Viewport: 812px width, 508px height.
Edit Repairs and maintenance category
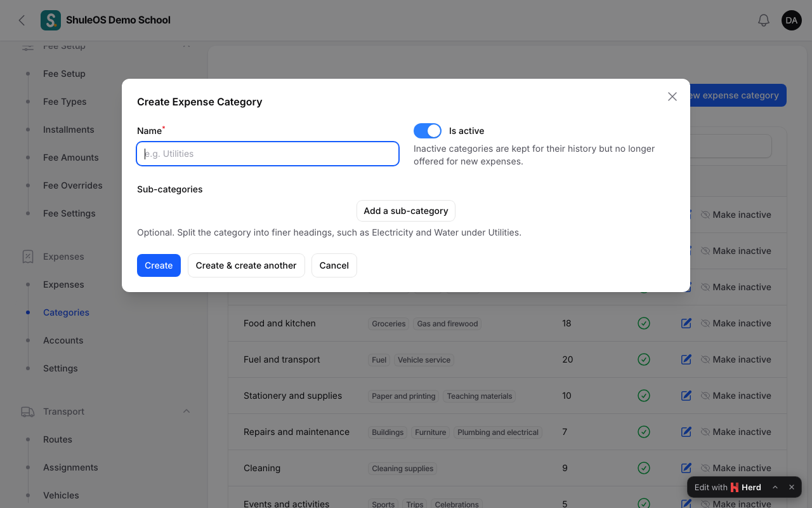pos(686,432)
